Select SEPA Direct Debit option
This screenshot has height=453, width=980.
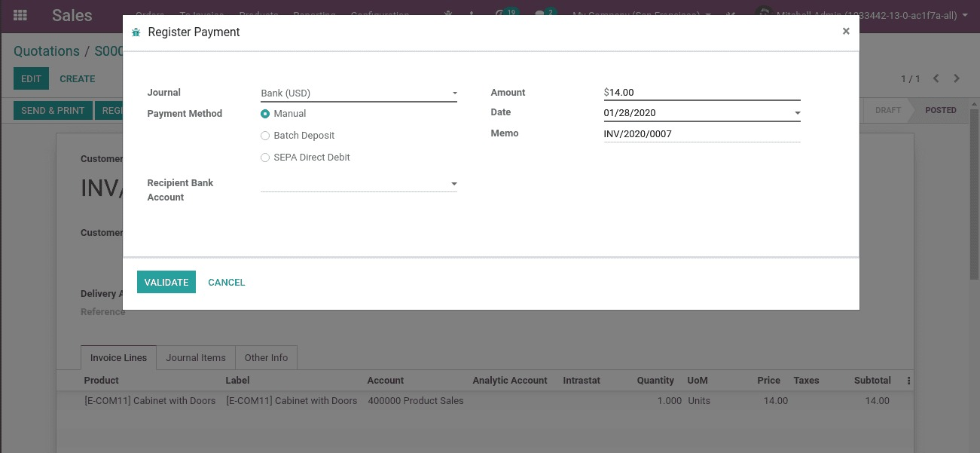[x=265, y=158]
